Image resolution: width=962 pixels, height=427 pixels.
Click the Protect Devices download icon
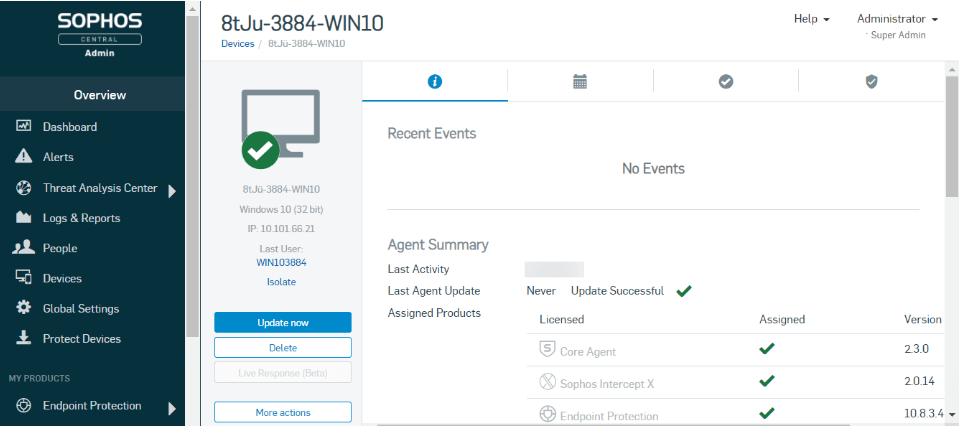coord(24,339)
